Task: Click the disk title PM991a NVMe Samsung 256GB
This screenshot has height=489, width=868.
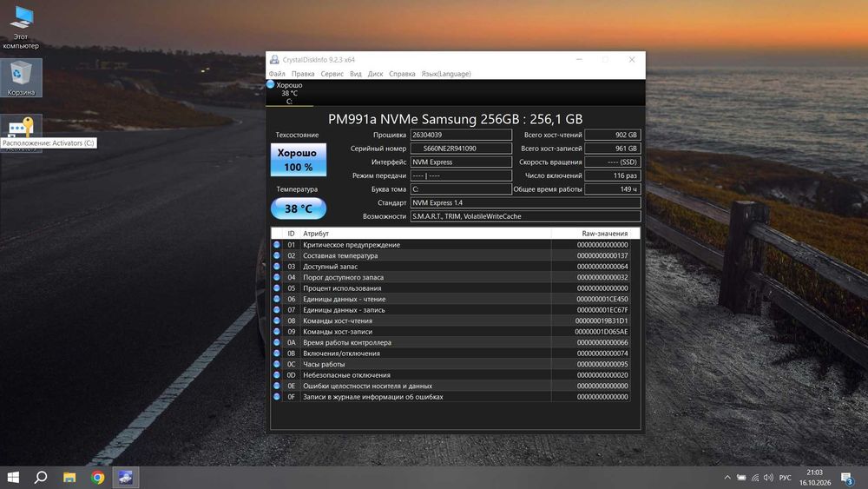Action: 455,119
